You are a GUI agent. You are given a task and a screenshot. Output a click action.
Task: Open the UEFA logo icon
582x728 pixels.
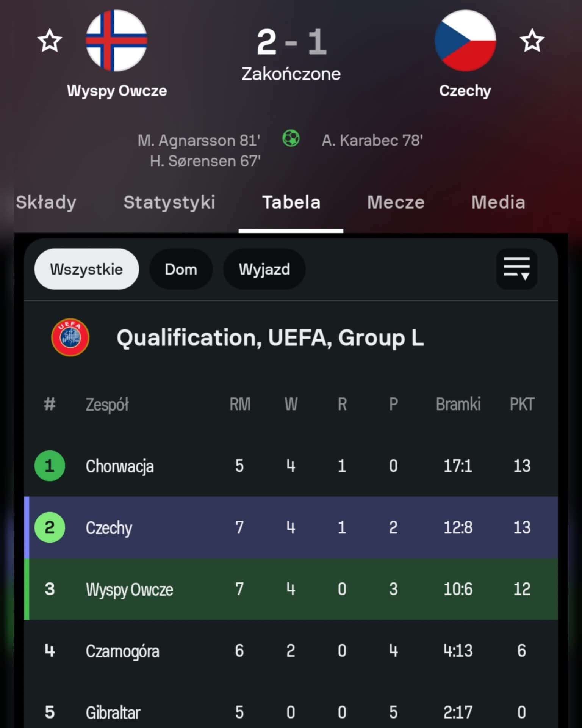click(x=70, y=337)
